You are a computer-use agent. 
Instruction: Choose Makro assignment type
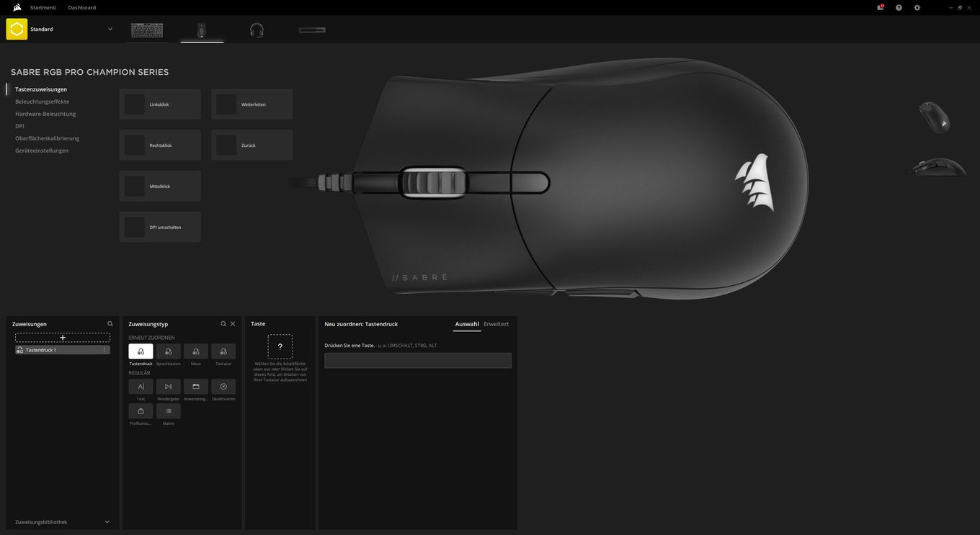(x=169, y=411)
